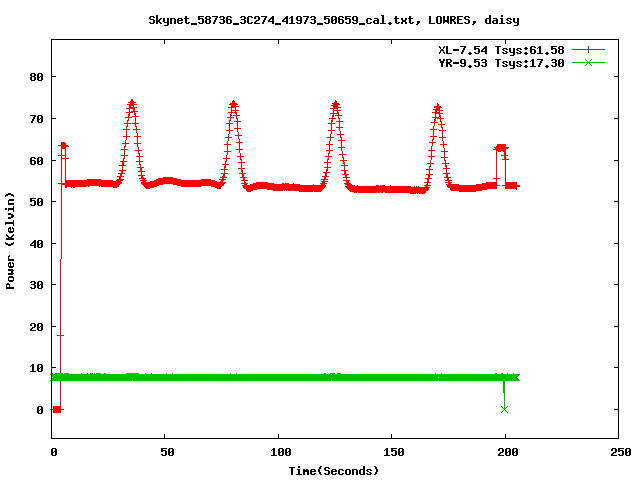This screenshot has width=640, height=480.
Task: Click y-axis tick label 40
Action: (36, 244)
